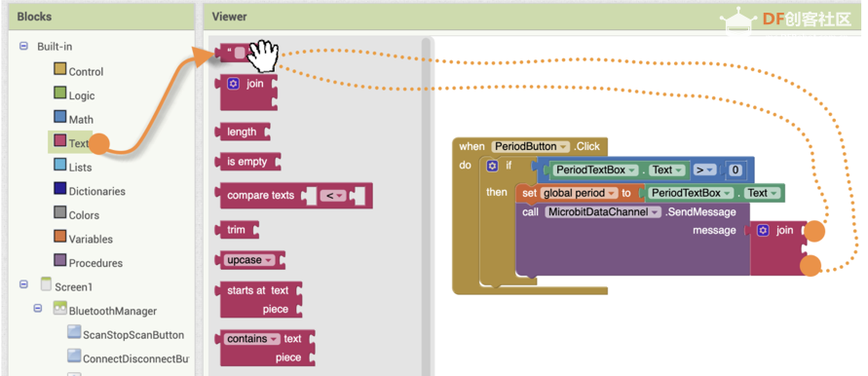This screenshot has height=376, width=868.
Task: Select the Logic blocks category
Action: (82, 95)
